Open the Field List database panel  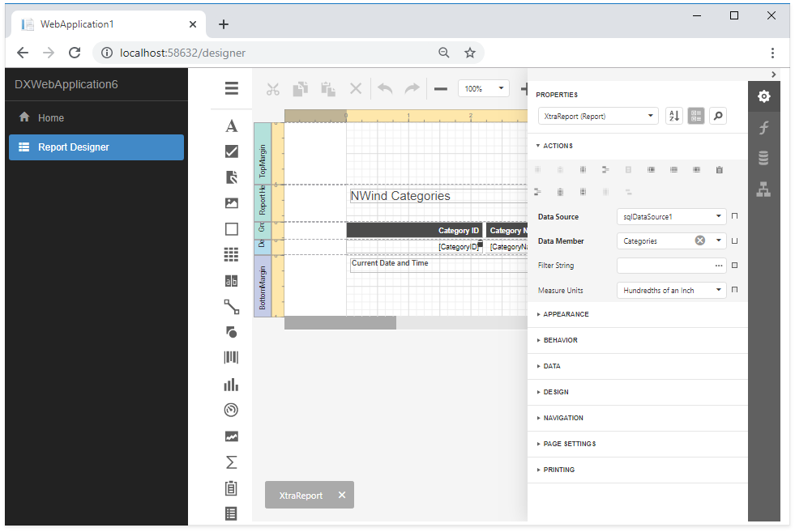(x=763, y=159)
